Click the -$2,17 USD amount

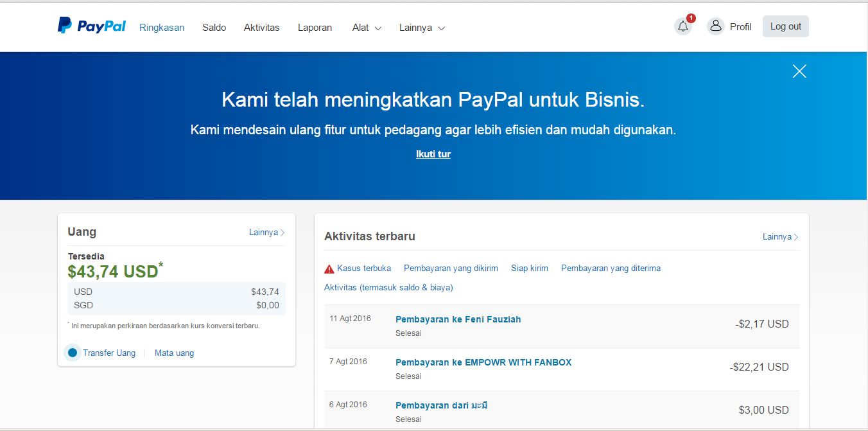[x=762, y=324]
